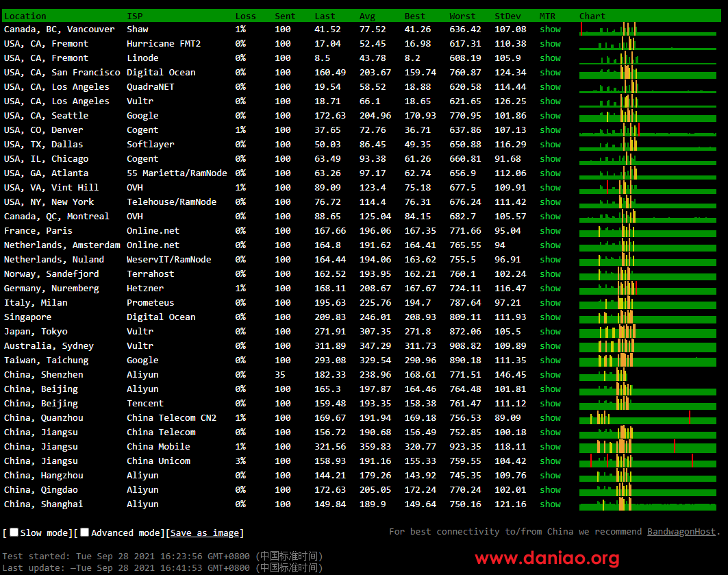Show MTR for Chicago Cogent row
Viewport: 728px width, 575px height.
point(550,159)
